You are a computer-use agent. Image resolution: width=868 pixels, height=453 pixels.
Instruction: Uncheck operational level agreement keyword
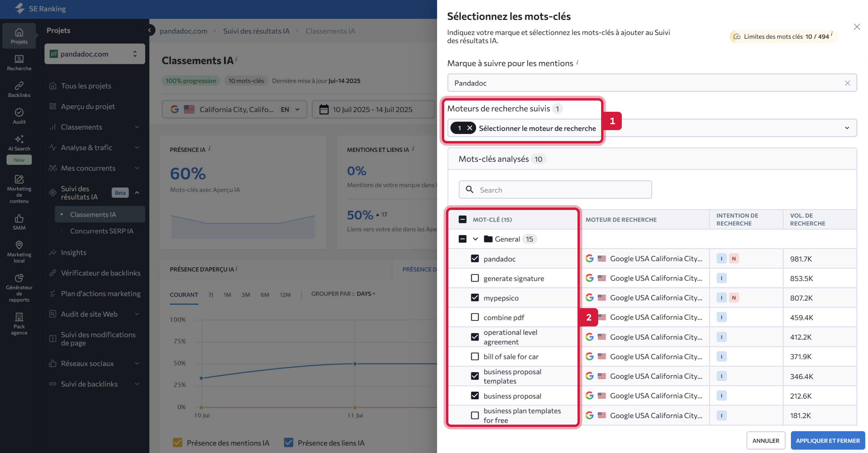(x=474, y=337)
